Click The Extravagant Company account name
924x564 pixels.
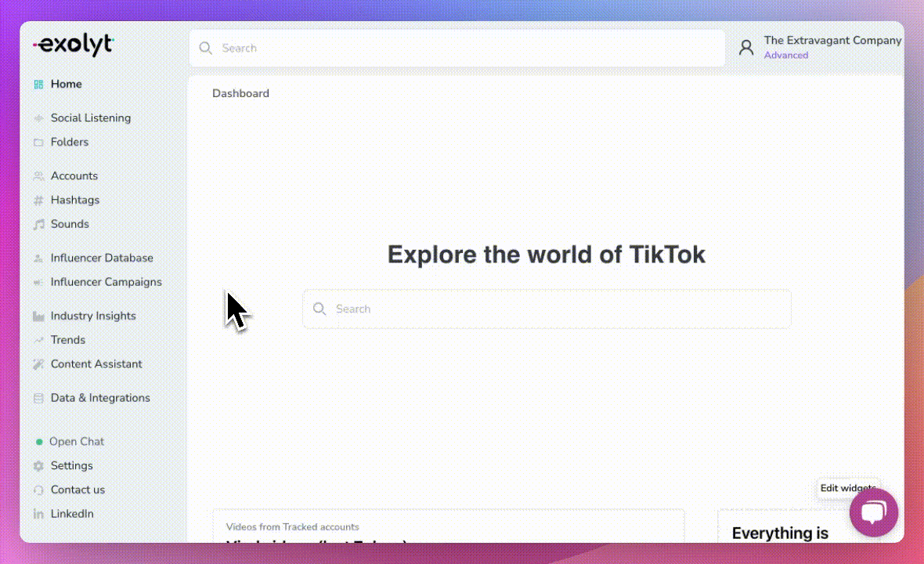832,40
